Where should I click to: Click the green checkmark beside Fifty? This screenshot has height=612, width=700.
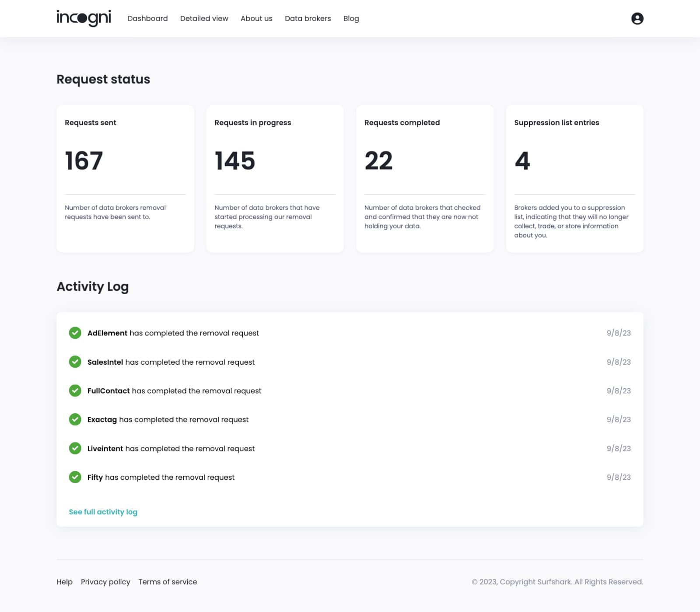point(75,477)
